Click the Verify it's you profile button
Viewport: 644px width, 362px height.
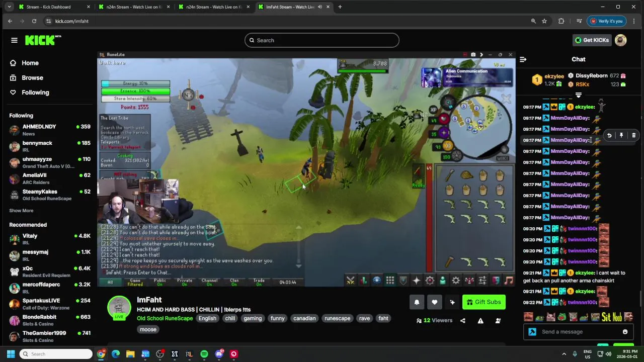607,21
